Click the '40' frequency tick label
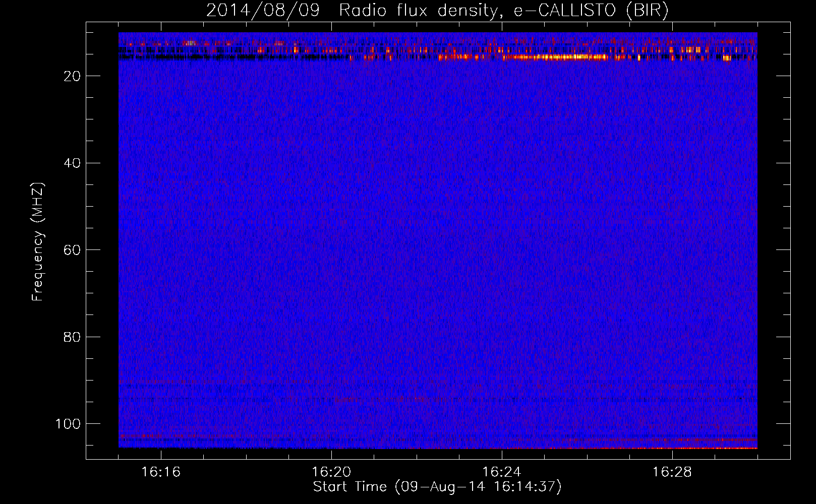The image size is (816, 504). coord(72,163)
